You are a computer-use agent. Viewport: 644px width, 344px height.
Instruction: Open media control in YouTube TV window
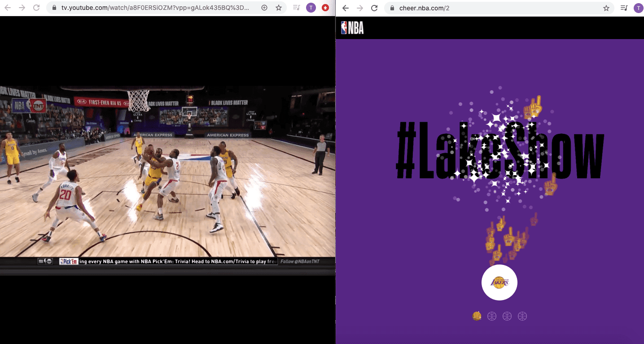(296, 8)
